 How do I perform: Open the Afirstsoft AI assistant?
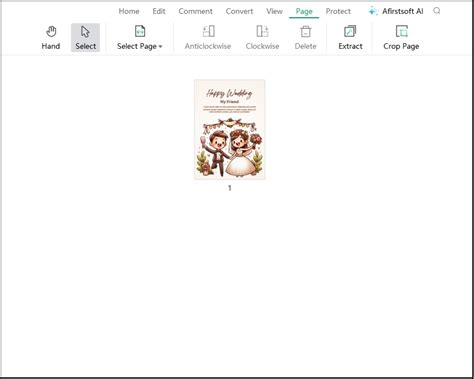click(x=396, y=11)
